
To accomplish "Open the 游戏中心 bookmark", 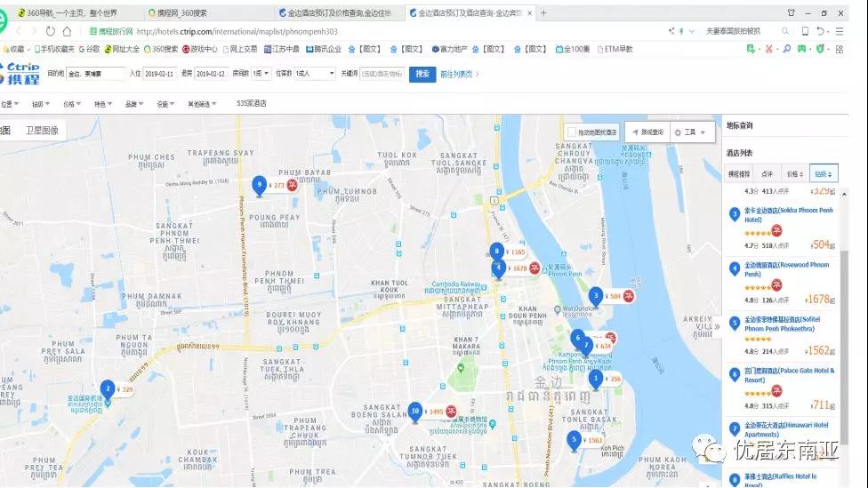I will tap(200, 49).
